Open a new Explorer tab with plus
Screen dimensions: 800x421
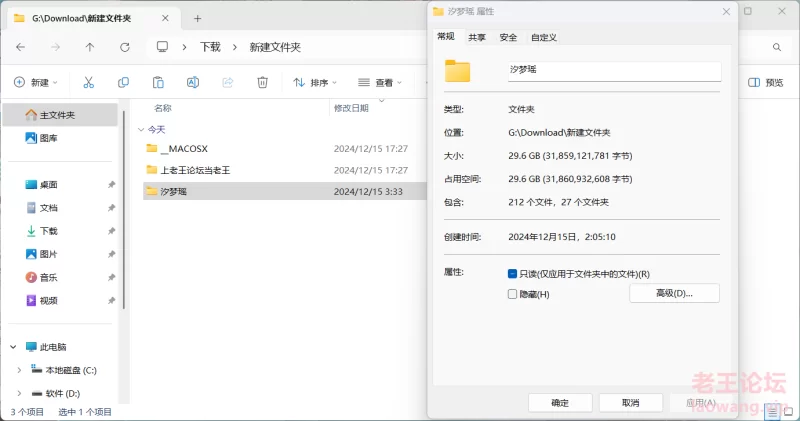coord(197,18)
